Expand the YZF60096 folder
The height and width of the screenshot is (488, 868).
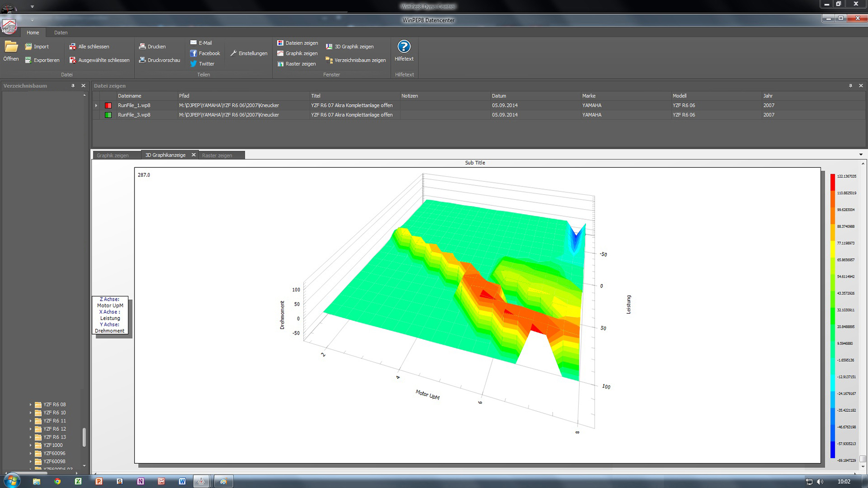pos(31,454)
